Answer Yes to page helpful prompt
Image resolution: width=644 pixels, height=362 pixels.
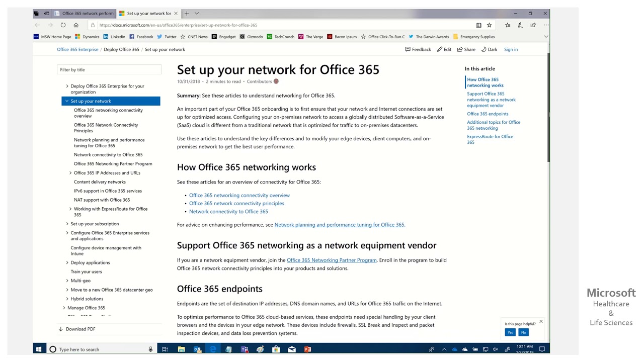[510, 332]
